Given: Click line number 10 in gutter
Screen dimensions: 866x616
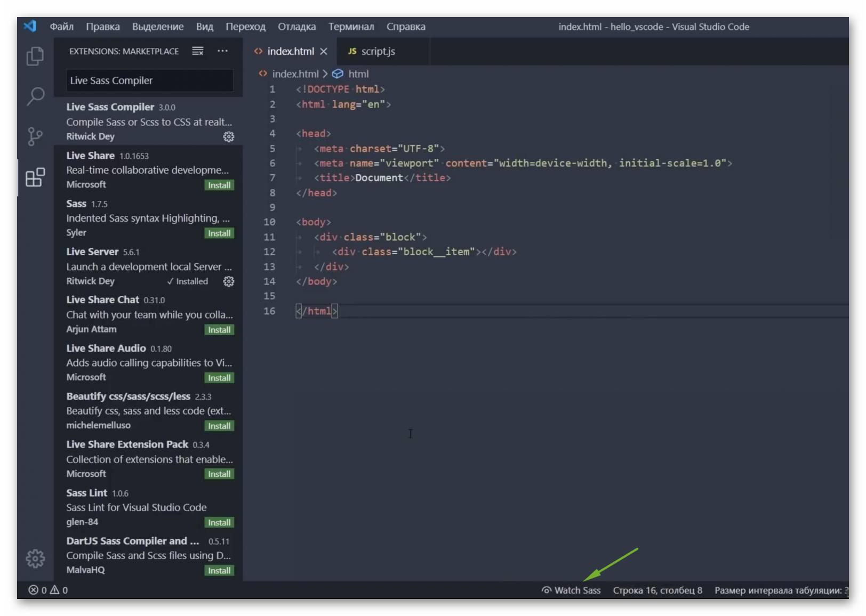Looking at the screenshot, I should 269,222.
